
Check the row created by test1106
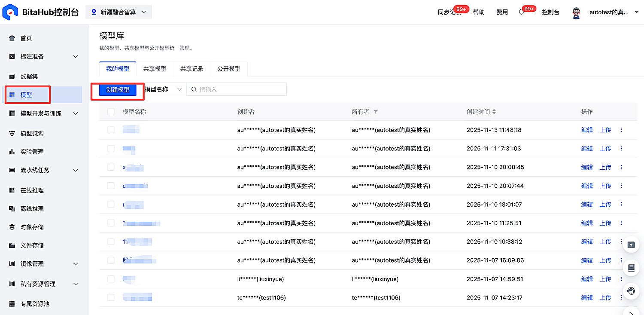(111, 297)
